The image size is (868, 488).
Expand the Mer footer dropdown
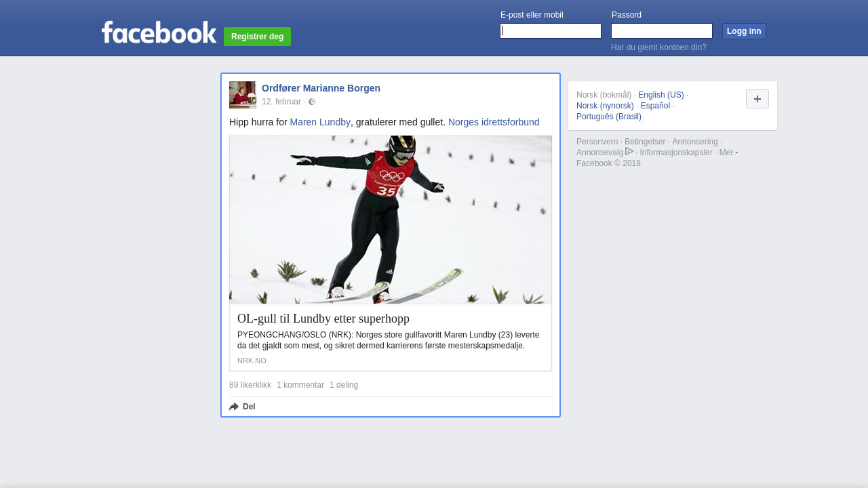(729, 152)
